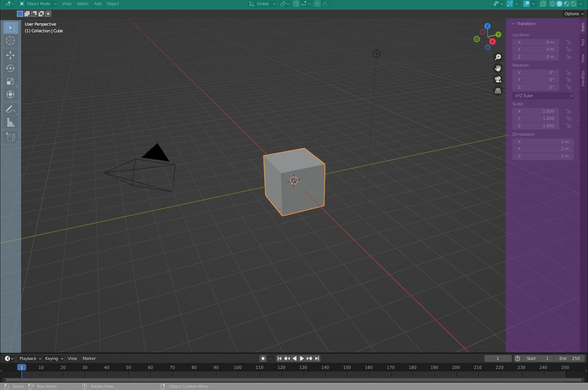588x390 pixels.
Task: Choose the 'Subtract selection' mode icon
Action: pyautogui.click(x=34, y=14)
